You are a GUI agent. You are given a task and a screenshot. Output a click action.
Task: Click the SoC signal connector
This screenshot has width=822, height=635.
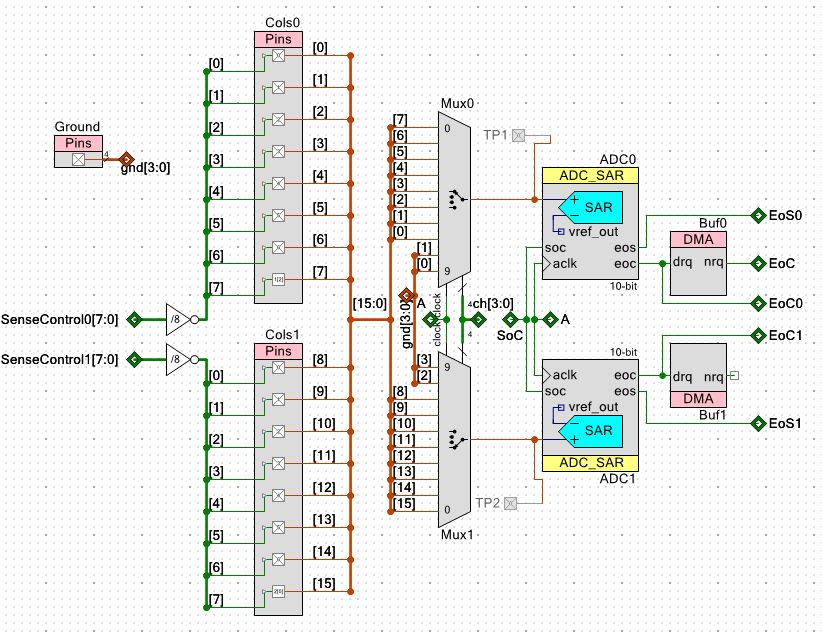[x=509, y=320]
